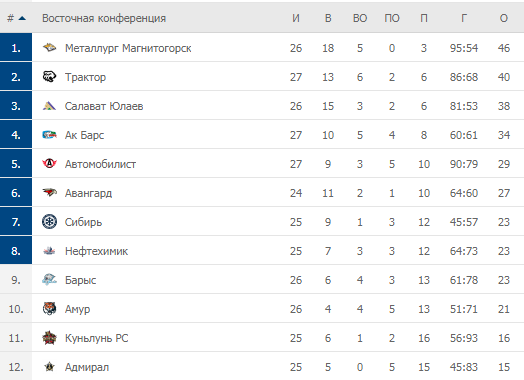Viewport: 524px width, 380px height.
Task: Open the Нефтехимик team link
Action: (x=96, y=251)
